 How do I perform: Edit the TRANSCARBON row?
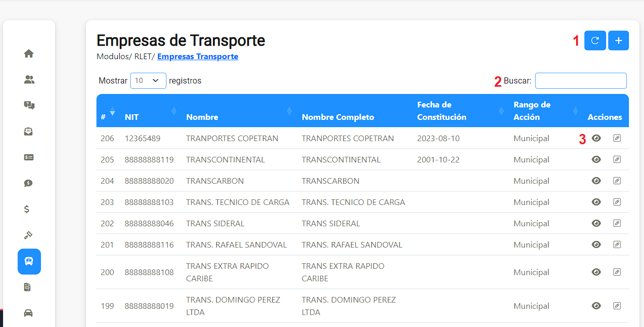617,181
